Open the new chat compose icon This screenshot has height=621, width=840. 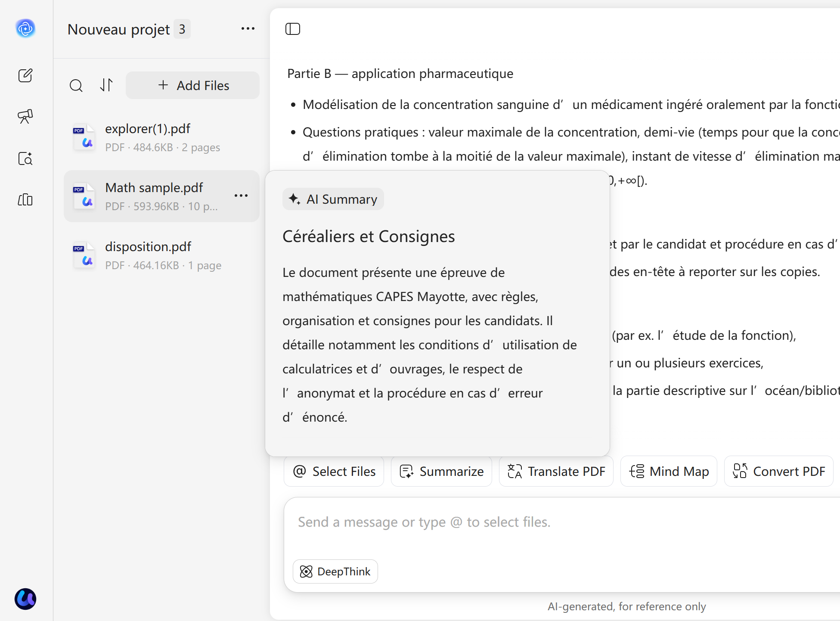point(25,75)
